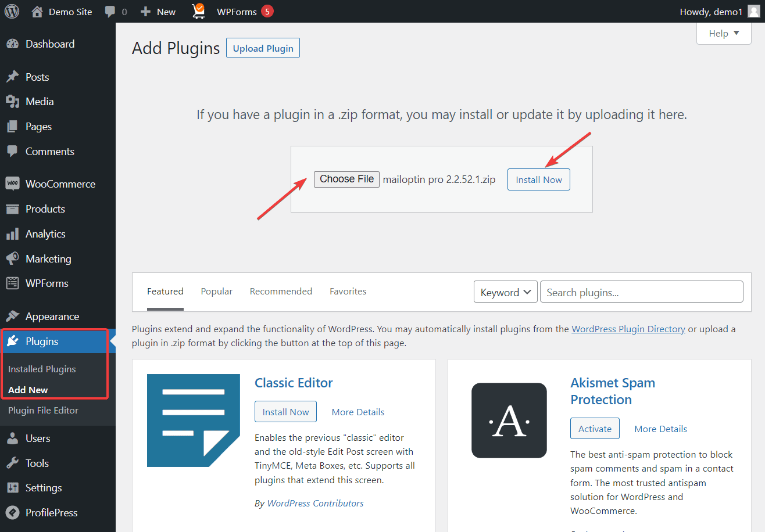Click inside the Search plugins field
This screenshot has width=765, height=532.
641,292
